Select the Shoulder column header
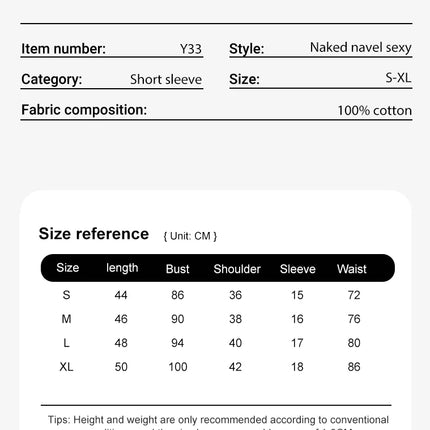 [237, 269]
